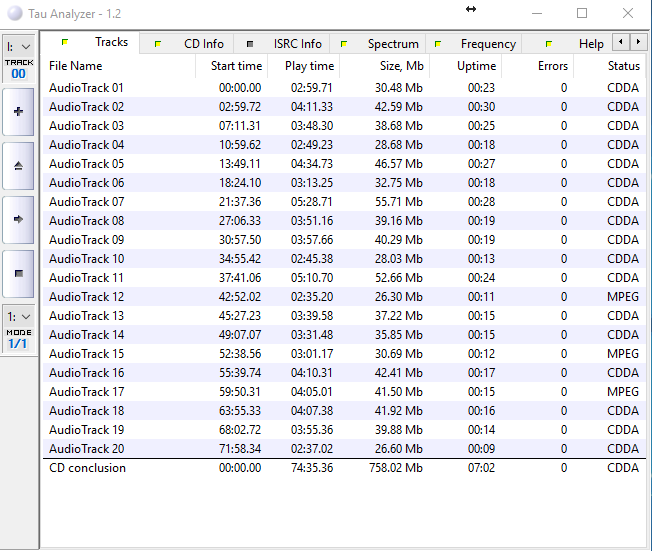Open the drive letter dropdown at top
The height and width of the screenshot is (551, 652).
[x=19, y=47]
